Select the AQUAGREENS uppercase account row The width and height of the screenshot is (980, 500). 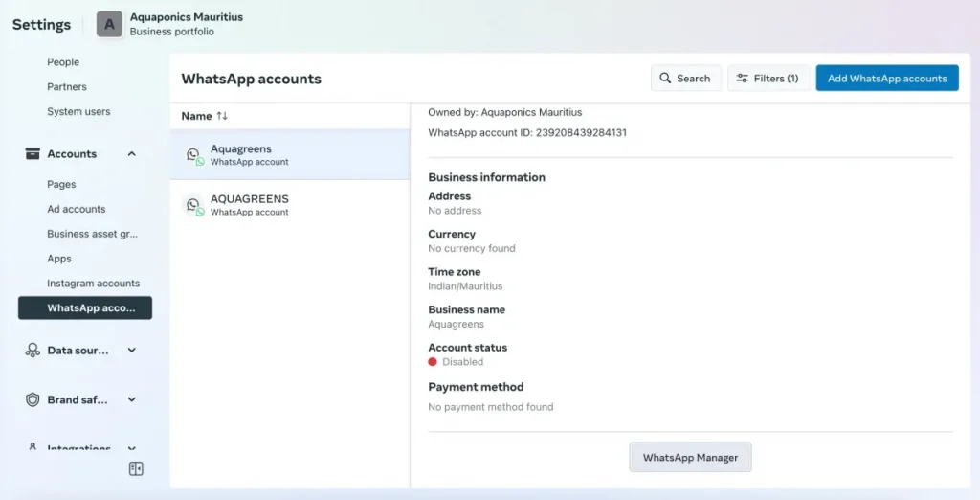click(289, 205)
